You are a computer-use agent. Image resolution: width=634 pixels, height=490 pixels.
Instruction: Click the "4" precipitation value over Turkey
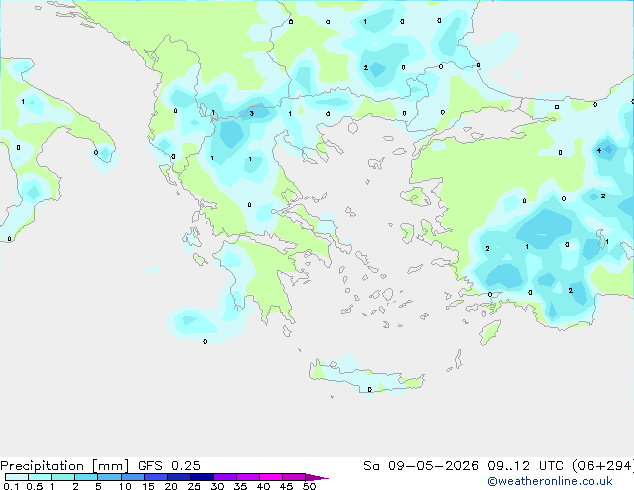click(x=599, y=150)
